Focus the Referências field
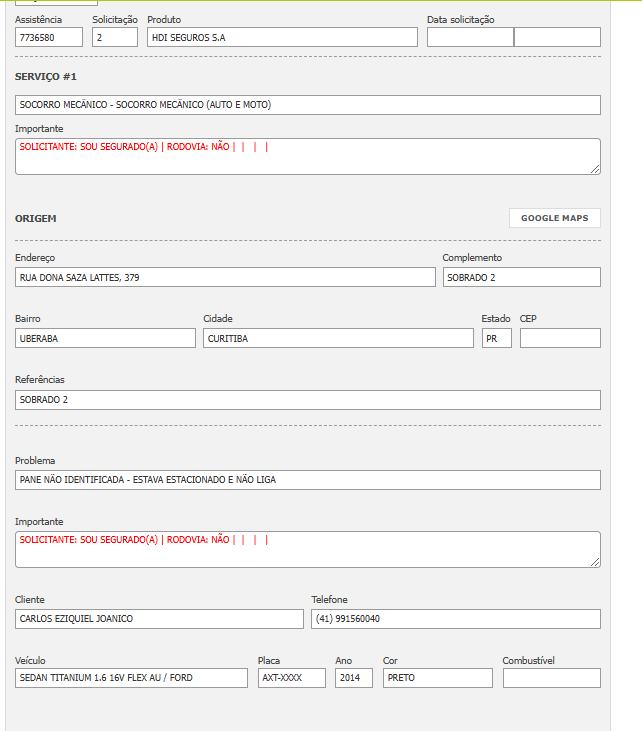This screenshot has width=642, height=731. [307, 400]
